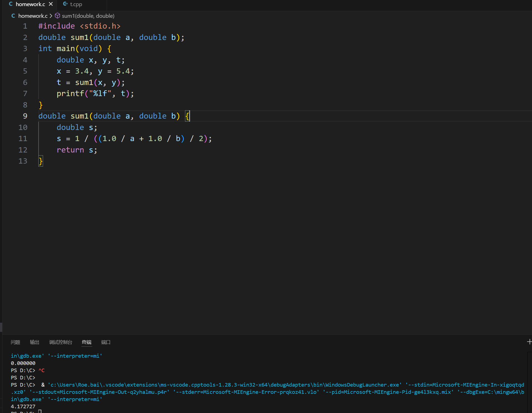This screenshot has width=532, height=413.
Task: Click line number 3 in the gutter
Action: point(25,49)
